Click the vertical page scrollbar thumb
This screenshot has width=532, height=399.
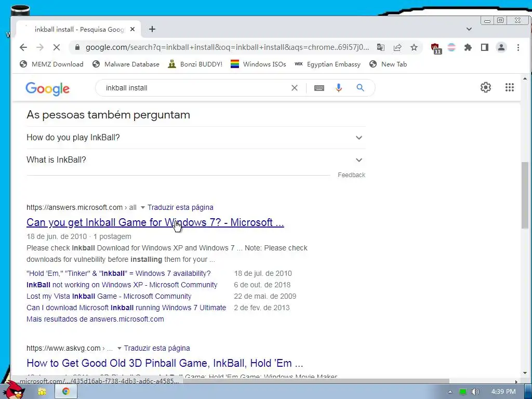click(525, 195)
